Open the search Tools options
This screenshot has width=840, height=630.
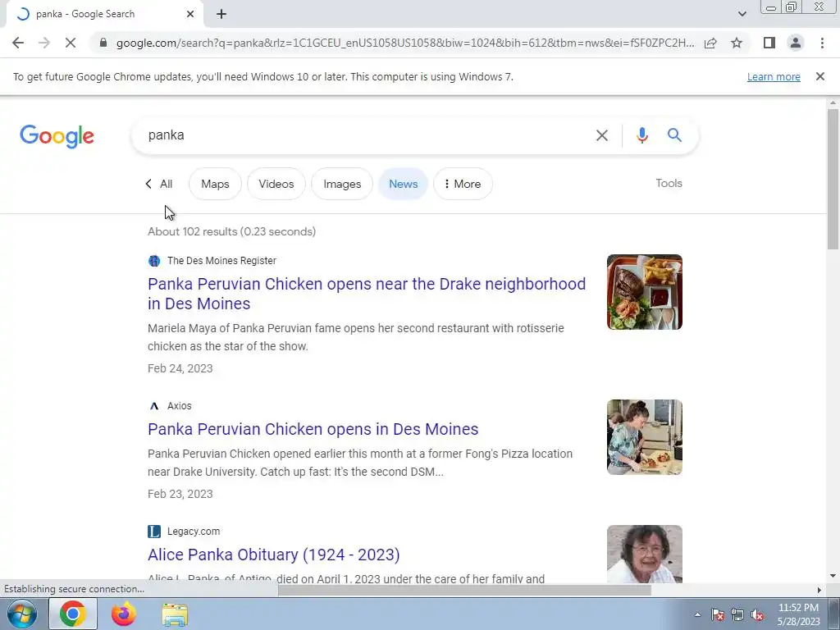[x=669, y=183]
